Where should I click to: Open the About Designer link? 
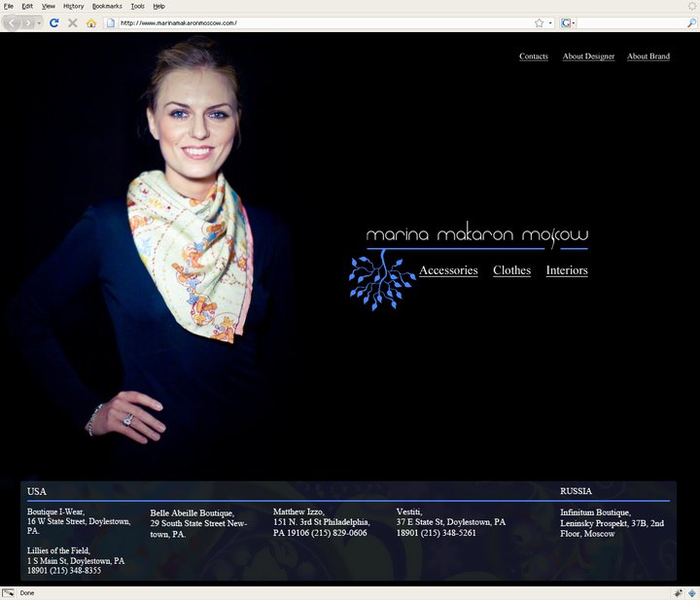point(588,56)
